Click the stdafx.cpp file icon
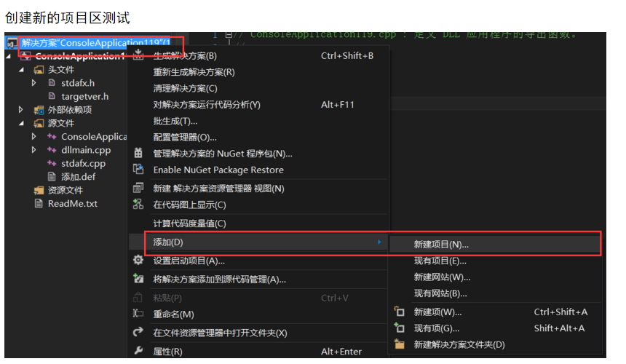 pos(52,163)
